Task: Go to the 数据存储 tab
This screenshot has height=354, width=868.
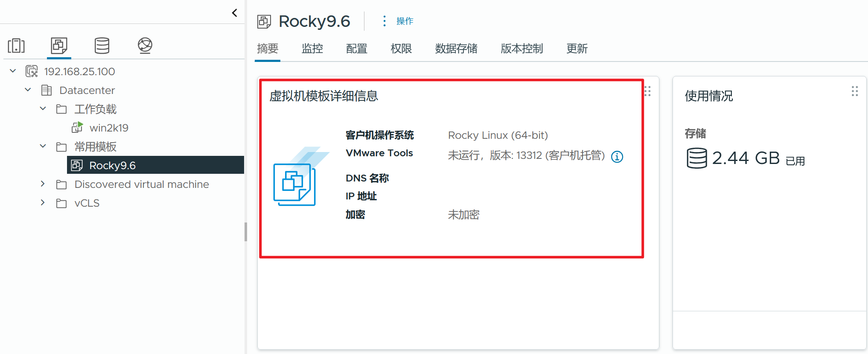Action: [456, 49]
